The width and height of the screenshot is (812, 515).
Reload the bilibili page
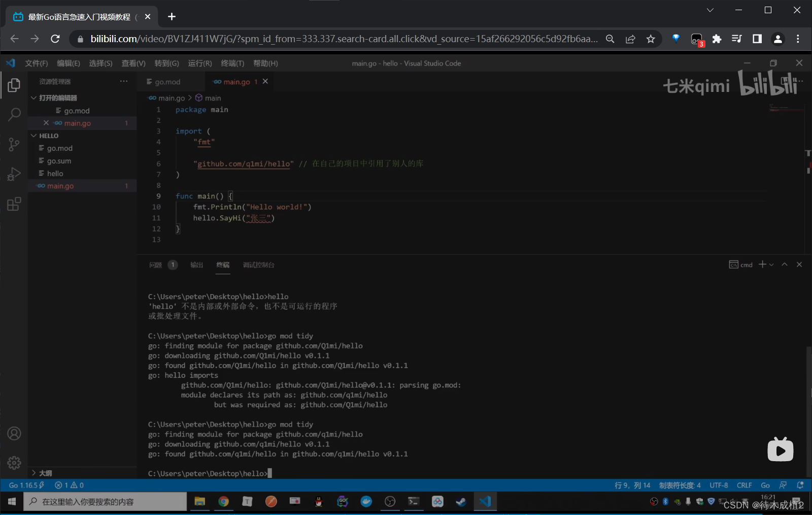point(55,39)
